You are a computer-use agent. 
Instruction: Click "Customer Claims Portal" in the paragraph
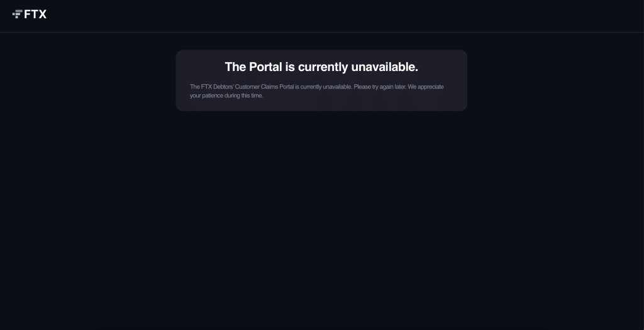[265, 87]
